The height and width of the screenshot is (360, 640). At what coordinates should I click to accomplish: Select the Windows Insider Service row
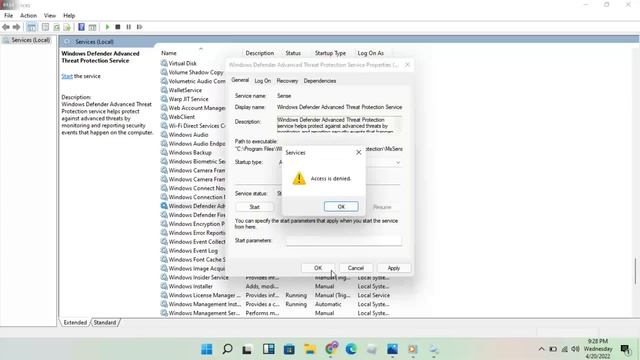(x=198, y=277)
